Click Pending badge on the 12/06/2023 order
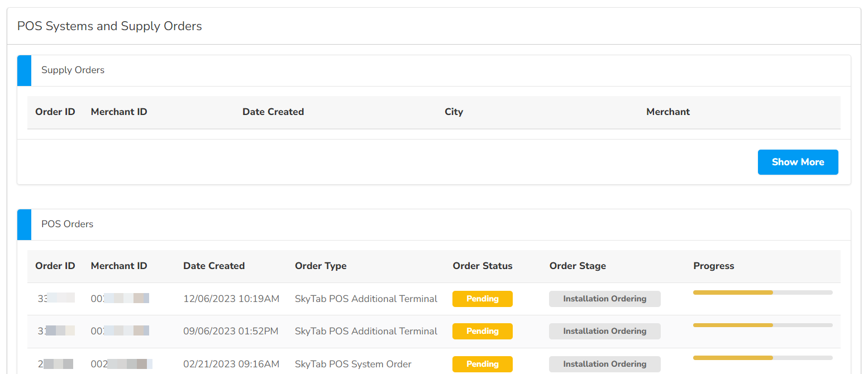Screen dimensions: 868x374 click(x=482, y=299)
